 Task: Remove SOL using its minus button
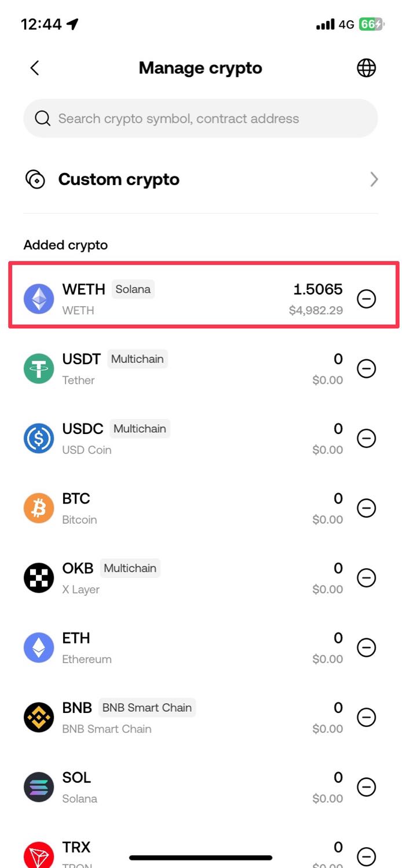point(366,787)
